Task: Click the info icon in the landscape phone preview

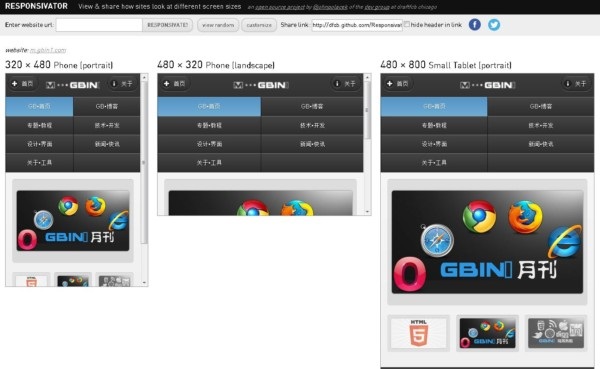Action: [337, 83]
